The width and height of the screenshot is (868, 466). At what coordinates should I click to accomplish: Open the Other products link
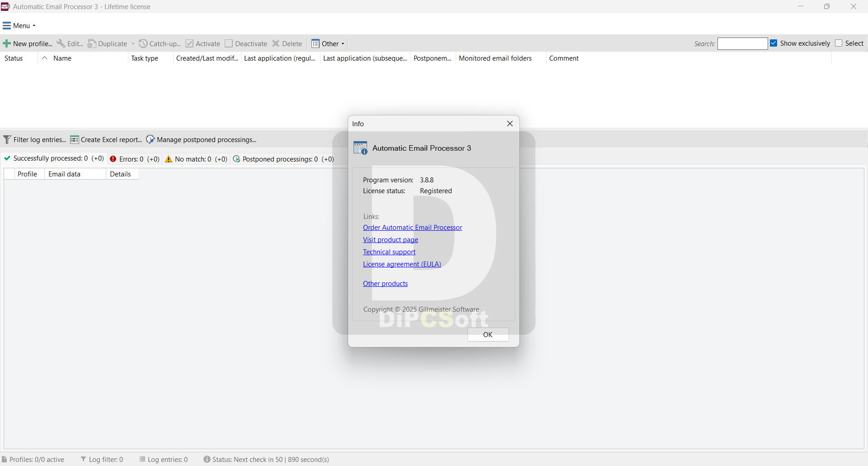click(x=385, y=284)
